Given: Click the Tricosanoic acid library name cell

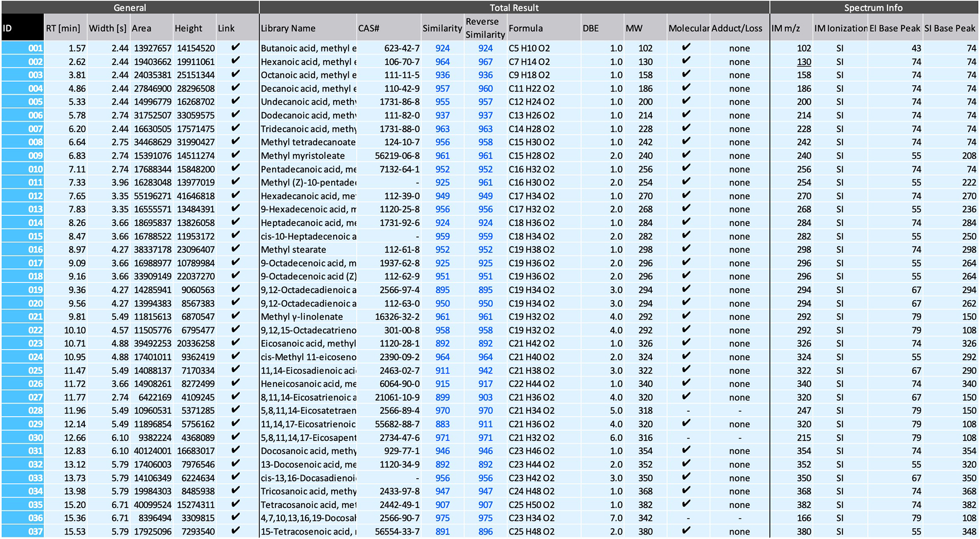Looking at the screenshot, I should point(308,491).
